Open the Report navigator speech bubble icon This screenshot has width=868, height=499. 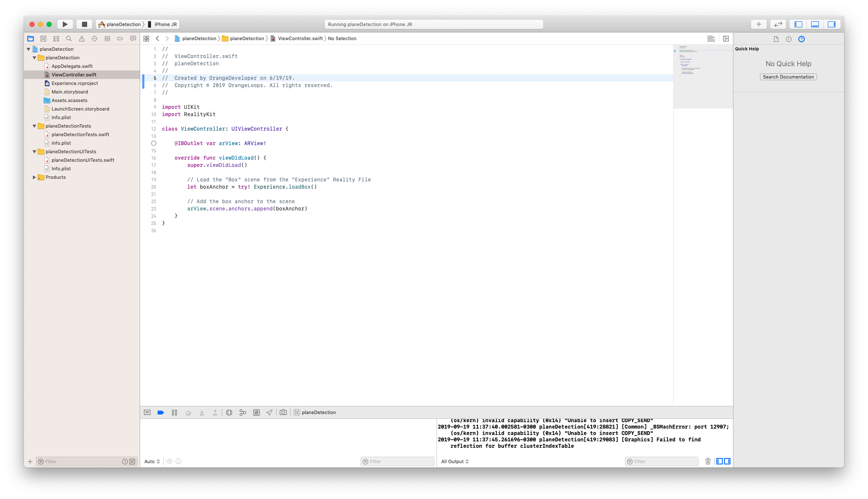click(133, 38)
